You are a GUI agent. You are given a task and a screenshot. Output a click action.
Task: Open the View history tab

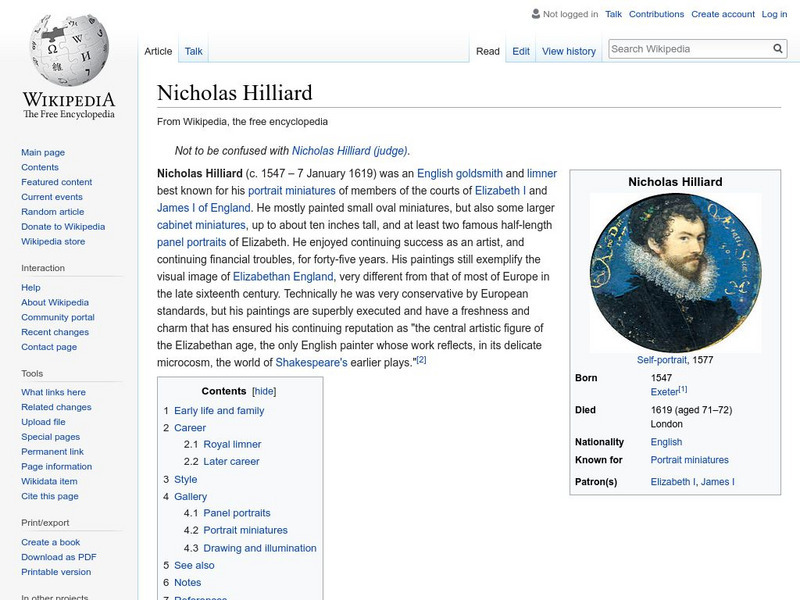coord(569,51)
